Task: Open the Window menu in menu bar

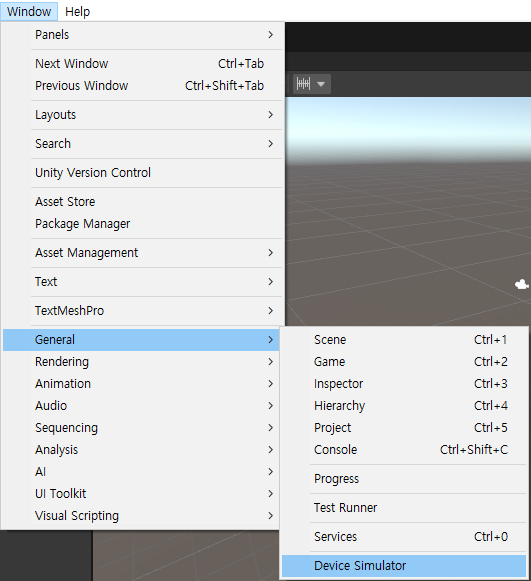Action: tap(29, 11)
